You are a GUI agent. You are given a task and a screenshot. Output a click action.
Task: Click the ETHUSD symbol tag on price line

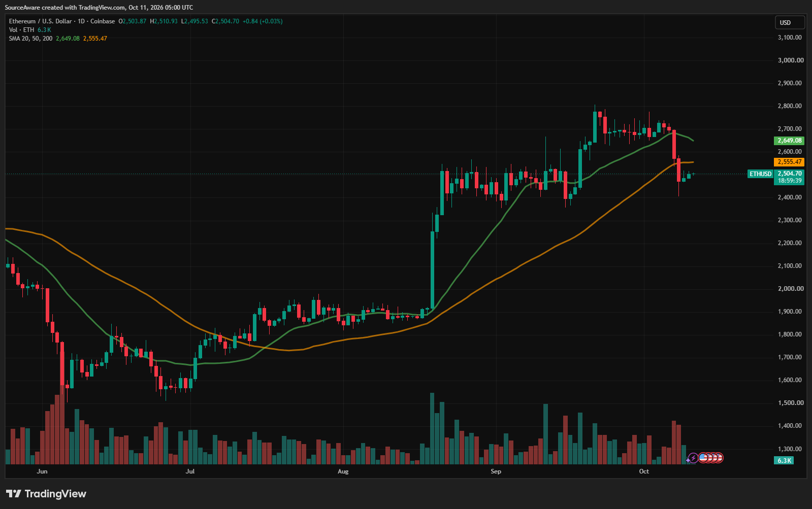760,174
